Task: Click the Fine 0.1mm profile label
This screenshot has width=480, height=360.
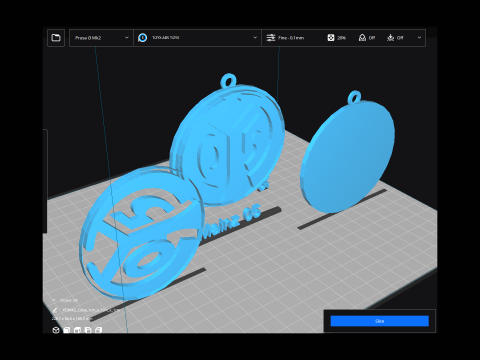Action: pos(291,38)
